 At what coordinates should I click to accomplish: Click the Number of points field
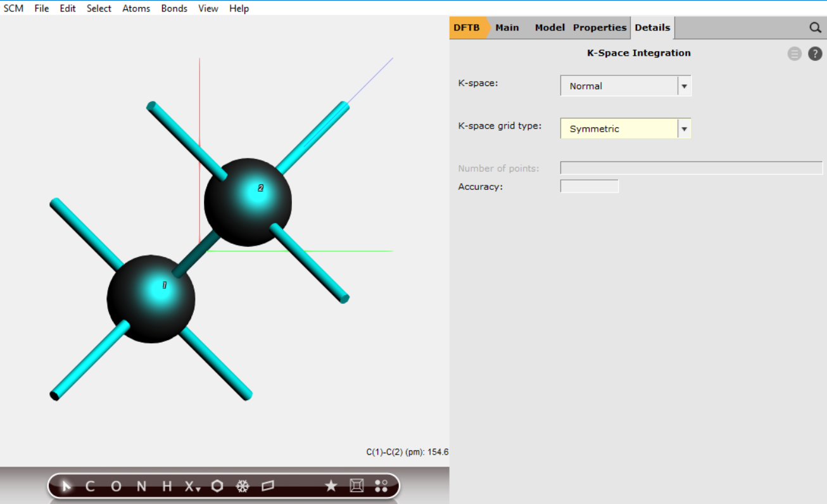coord(691,168)
